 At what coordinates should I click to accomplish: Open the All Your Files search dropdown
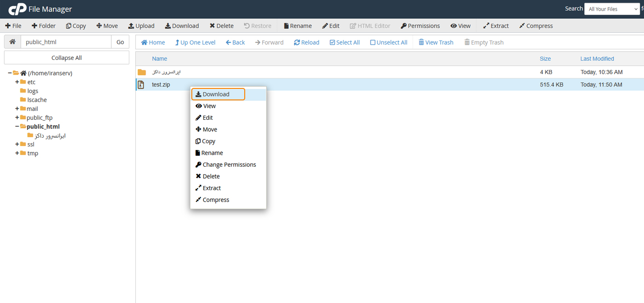click(612, 9)
